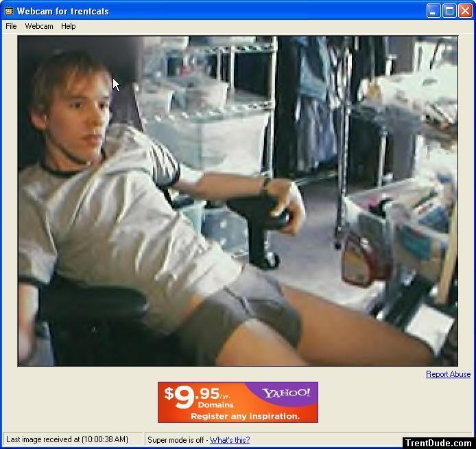Click the webcam video feed image
Screen dimensions: 476x449
pos(237,200)
